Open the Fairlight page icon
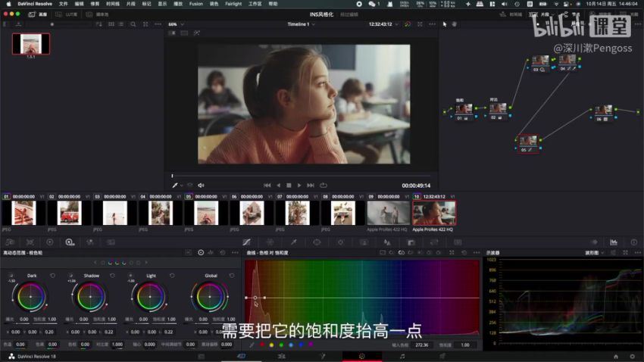This screenshot has height=362, width=644. click(x=402, y=356)
